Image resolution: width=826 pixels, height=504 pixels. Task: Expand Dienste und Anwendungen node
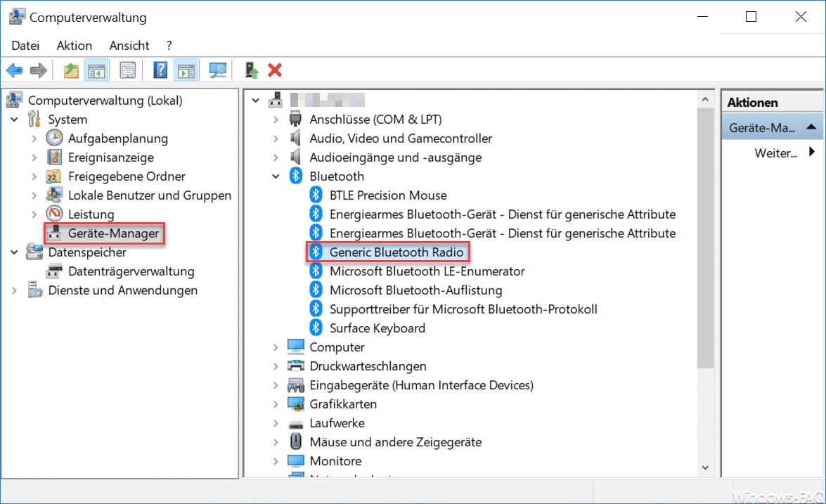point(14,290)
